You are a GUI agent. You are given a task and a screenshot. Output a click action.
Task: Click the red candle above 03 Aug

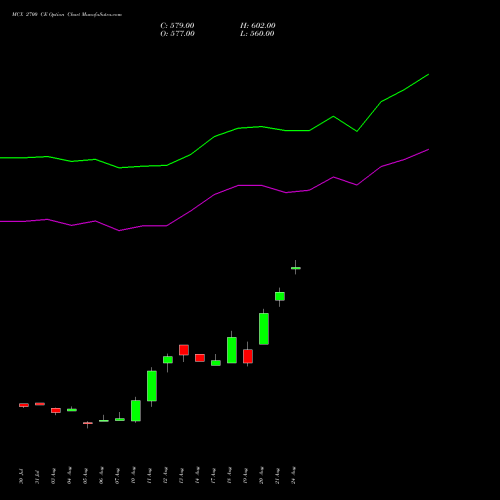point(56,411)
